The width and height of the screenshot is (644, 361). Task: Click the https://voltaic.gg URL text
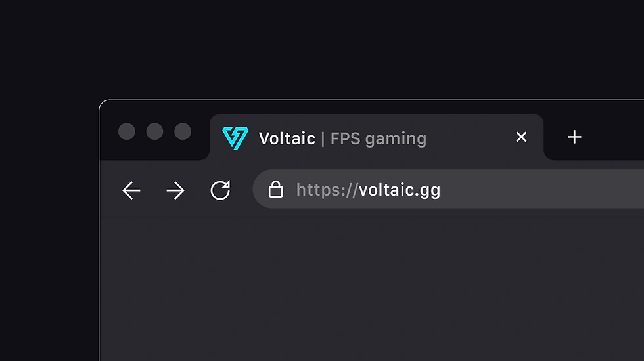pos(368,190)
